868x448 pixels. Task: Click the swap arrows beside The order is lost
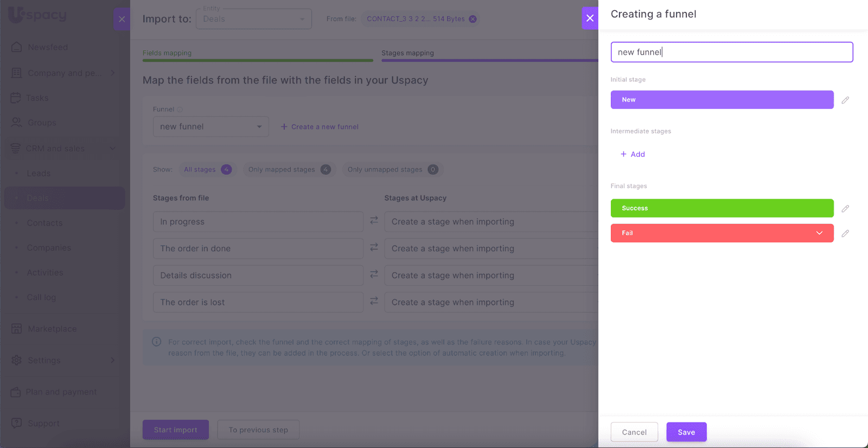(x=374, y=300)
